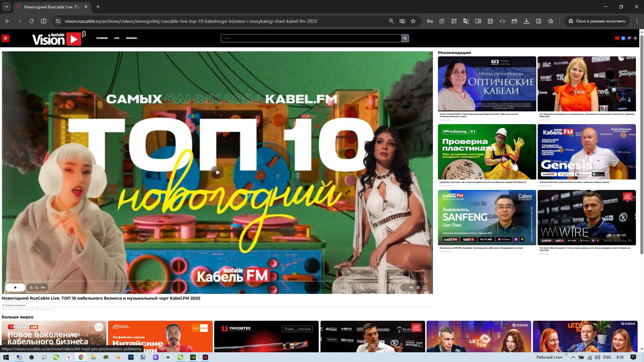Image resolution: width=644 pixels, height=362 pixels.
Task: Open the red hamburger menu button
Action: coord(5,38)
